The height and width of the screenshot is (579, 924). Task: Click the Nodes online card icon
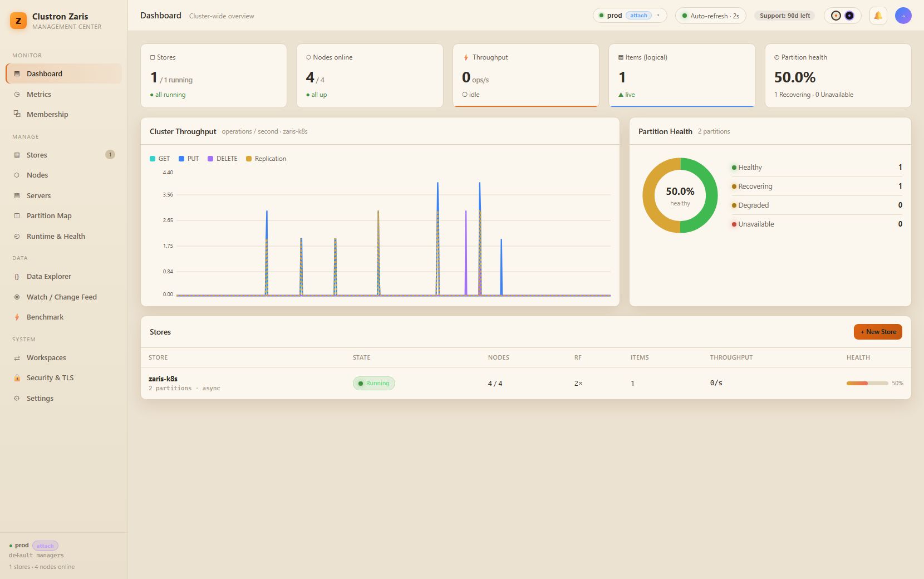tap(308, 57)
